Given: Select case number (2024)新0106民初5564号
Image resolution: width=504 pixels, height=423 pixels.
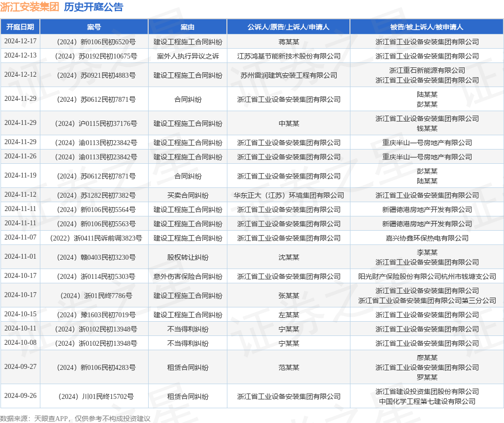Looking at the screenshot, I should (96, 210).
